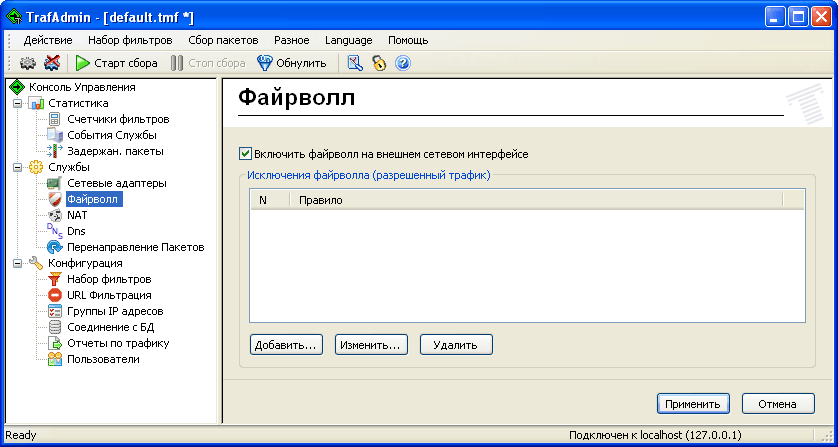Click the gears settings icon in toolbar
Image resolution: width=838 pixels, height=447 pixels.
pyautogui.click(x=28, y=64)
